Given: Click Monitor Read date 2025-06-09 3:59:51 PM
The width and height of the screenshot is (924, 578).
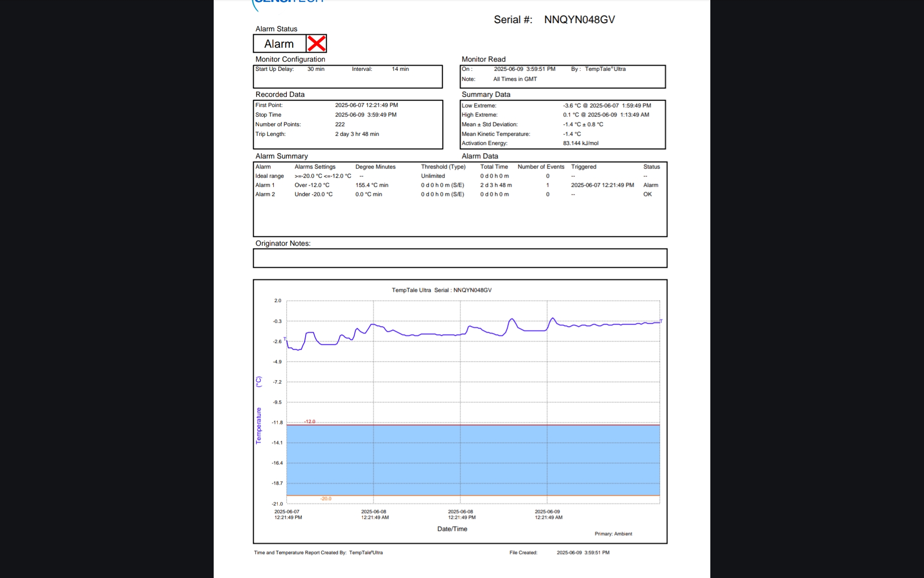Looking at the screenshot, I should 525,69.
